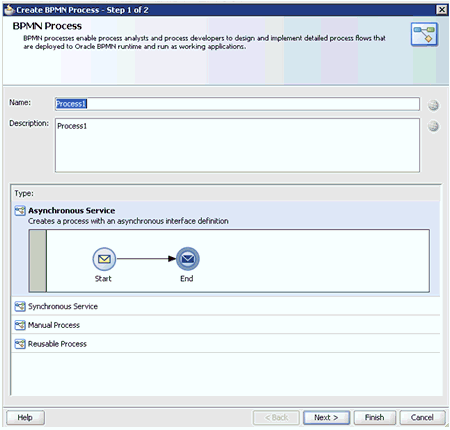Click the 'Type:' label
Image resolution: width=450 pixels, height=430 pixels.
click(x=24, y=193)
